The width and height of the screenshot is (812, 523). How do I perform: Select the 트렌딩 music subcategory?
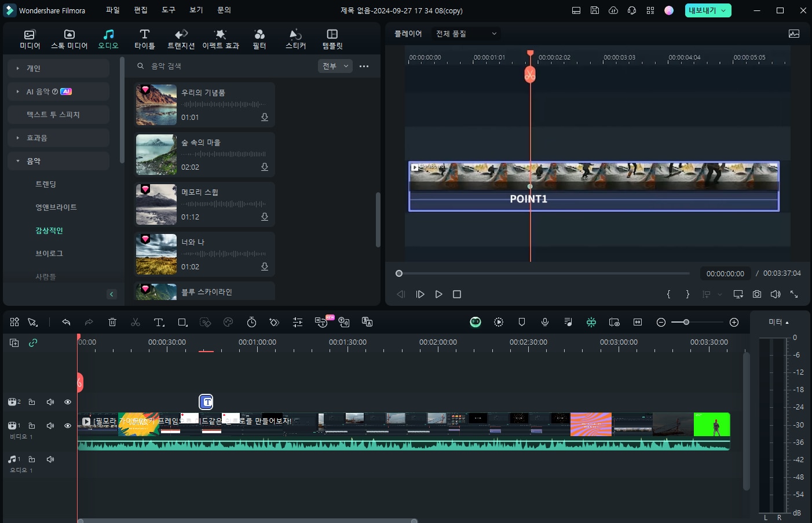(46, 184)
